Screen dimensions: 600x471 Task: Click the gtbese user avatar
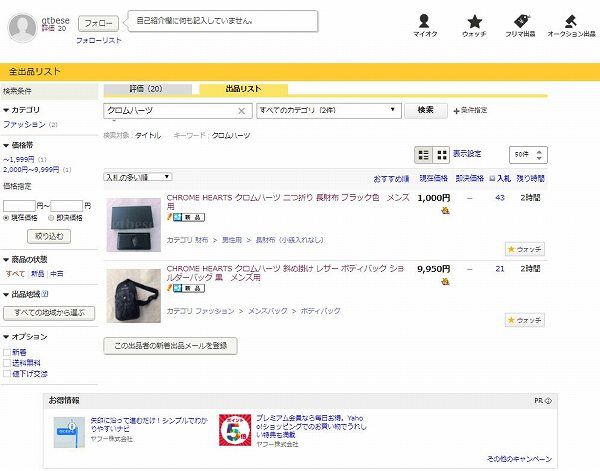(22, 28)
